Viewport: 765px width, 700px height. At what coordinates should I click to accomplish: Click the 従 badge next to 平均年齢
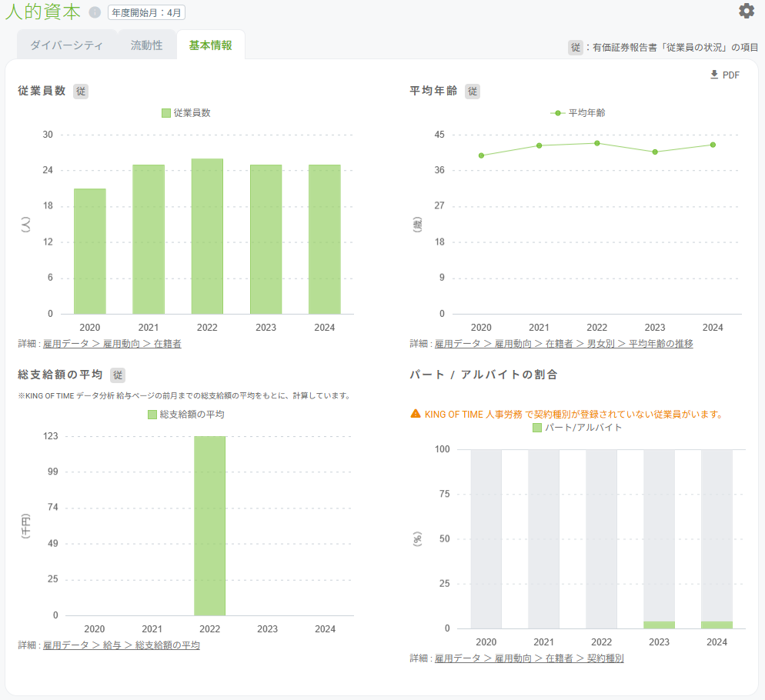(x=473, y=92)
